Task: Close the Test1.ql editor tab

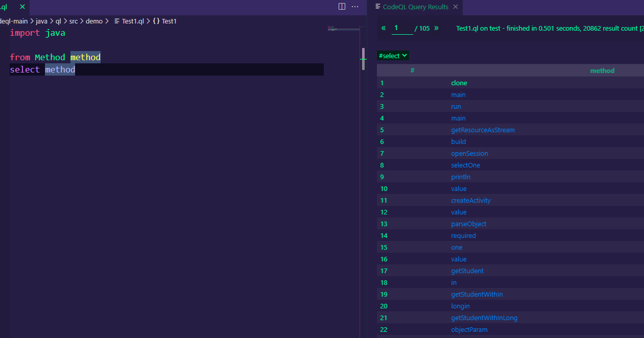Action: coord(22,7)
